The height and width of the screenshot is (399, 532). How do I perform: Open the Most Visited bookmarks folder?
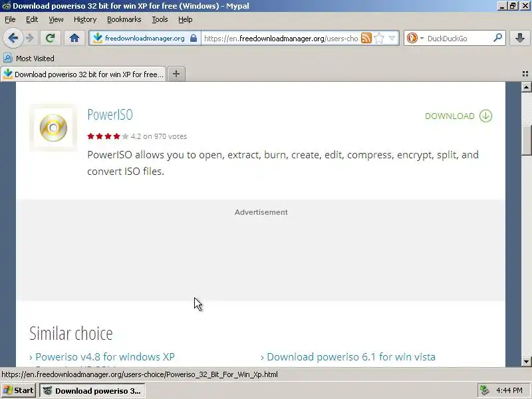[29, 59]
